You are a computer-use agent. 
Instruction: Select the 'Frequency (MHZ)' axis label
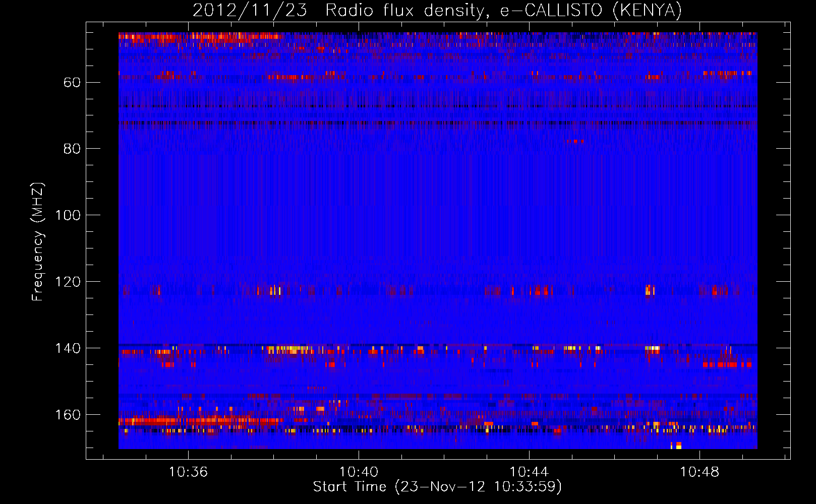coord(38,241)
